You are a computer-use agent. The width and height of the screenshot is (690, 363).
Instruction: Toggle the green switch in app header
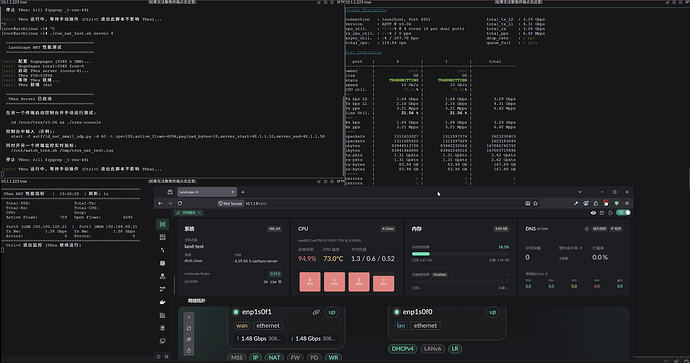[x=623, y=213]
